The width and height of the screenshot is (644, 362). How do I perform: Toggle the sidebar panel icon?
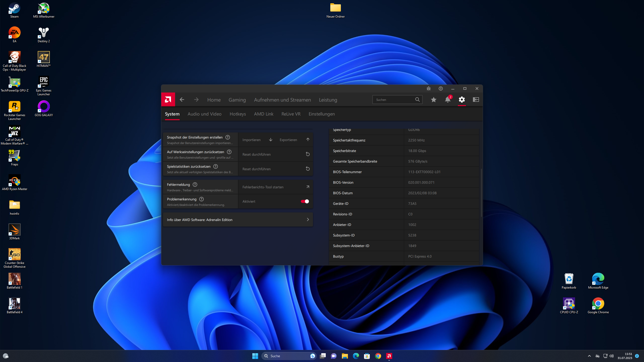(x=476, y=100)
